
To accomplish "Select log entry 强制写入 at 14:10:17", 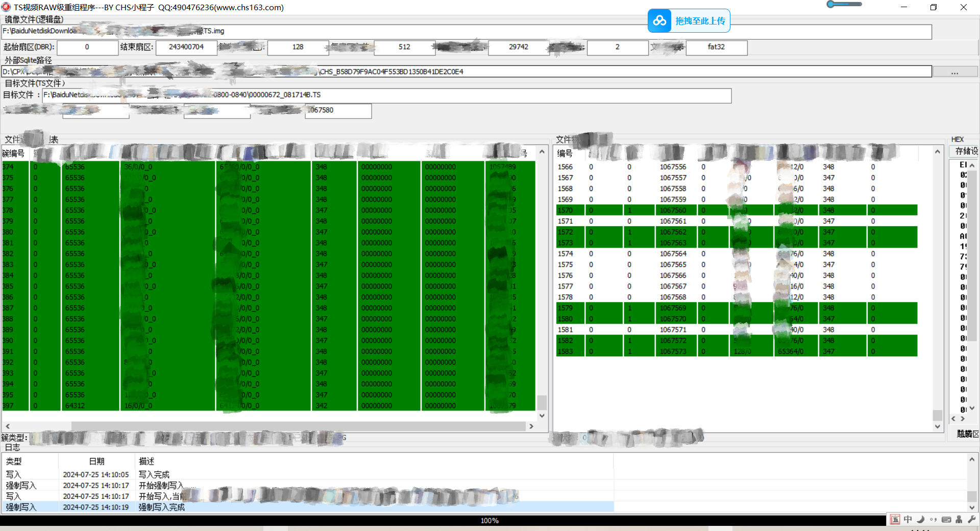I will point(308,486).
